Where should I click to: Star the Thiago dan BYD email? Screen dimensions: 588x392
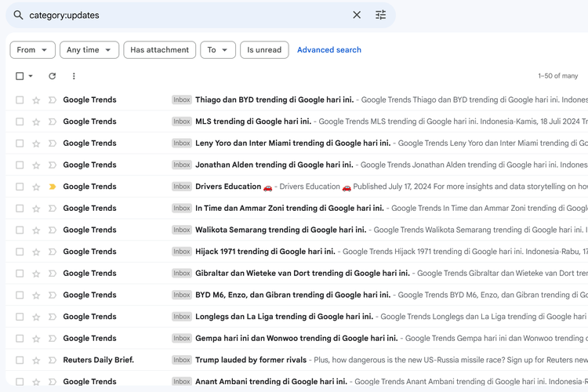36,100
